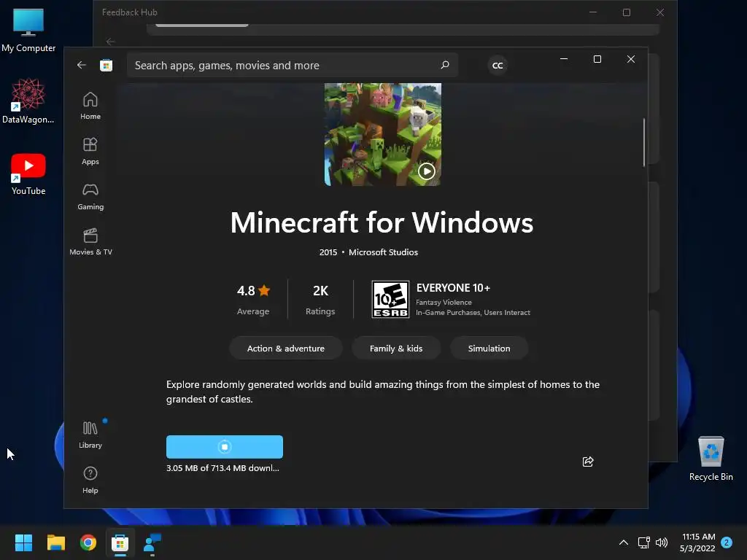Go back with the Store back arrow
This screenshot has height=560, width=747.
pyautogui.click(x=82, y=65)
